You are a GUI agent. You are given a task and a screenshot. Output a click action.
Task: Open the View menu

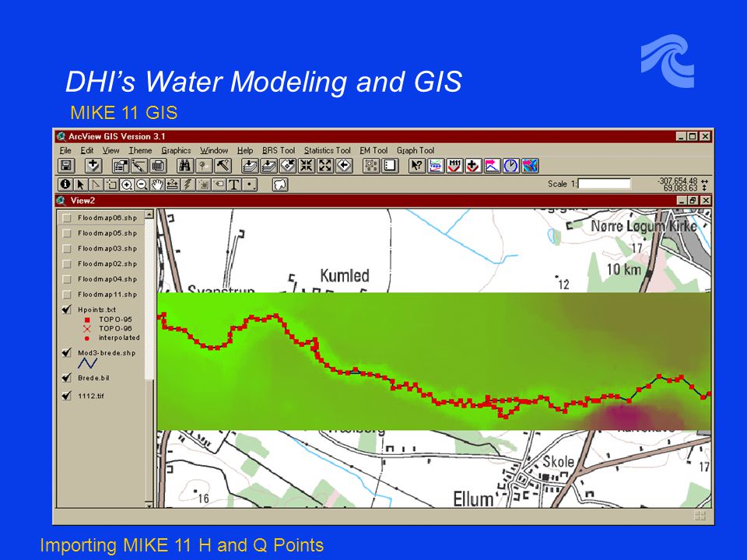click(110, 150)
